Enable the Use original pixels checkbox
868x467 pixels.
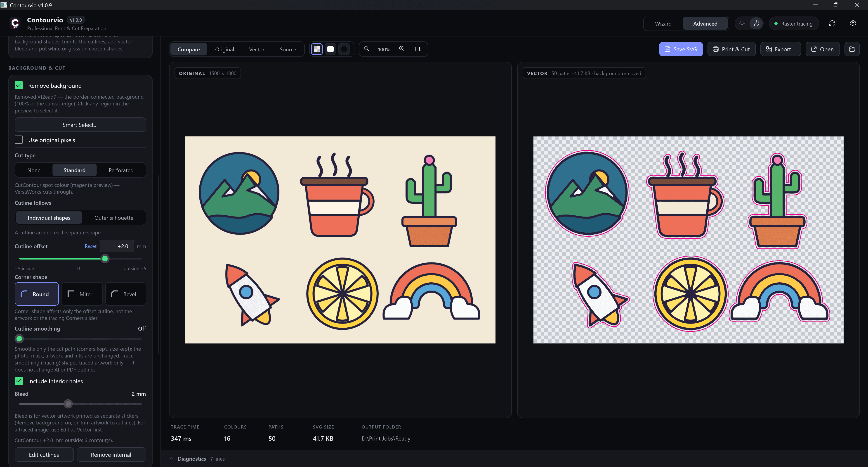click(19, 140)
